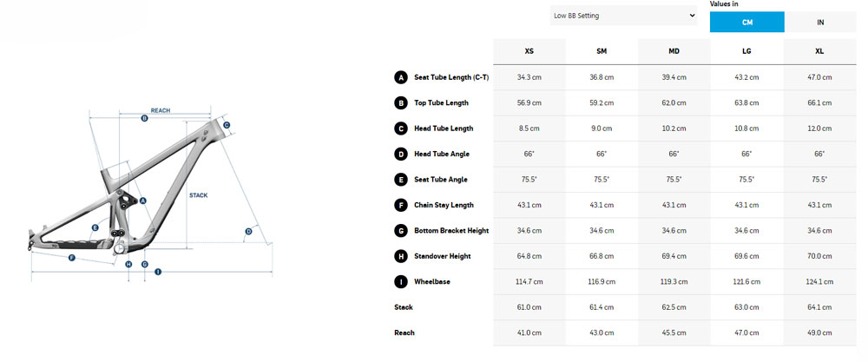Select the XL size column header
Image resolution: width=868 pixels, height=362 pixels.
click(819, 51)
